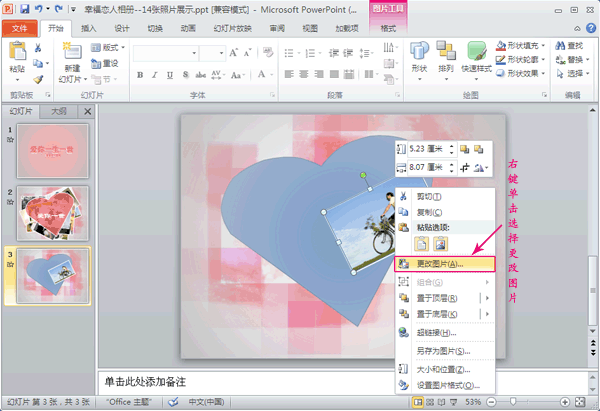Image resolution: width=600 pixels, height=411 pixels.
Task: Open Shape Fill dropdown
Action: 520,46
